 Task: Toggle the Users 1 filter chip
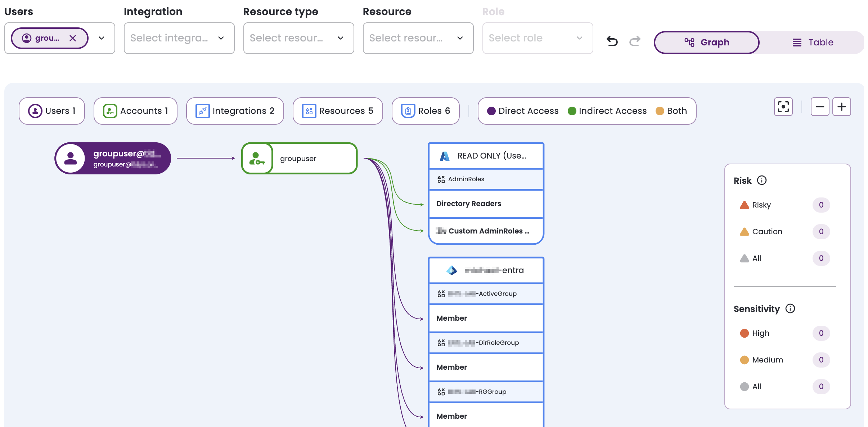click(52, 111)
